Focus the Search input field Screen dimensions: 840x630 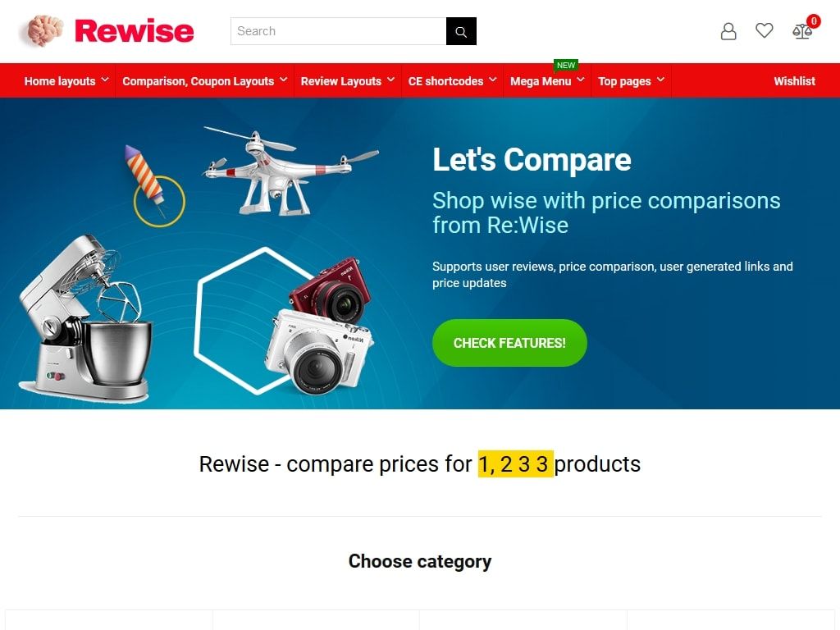tap(339, 31)
